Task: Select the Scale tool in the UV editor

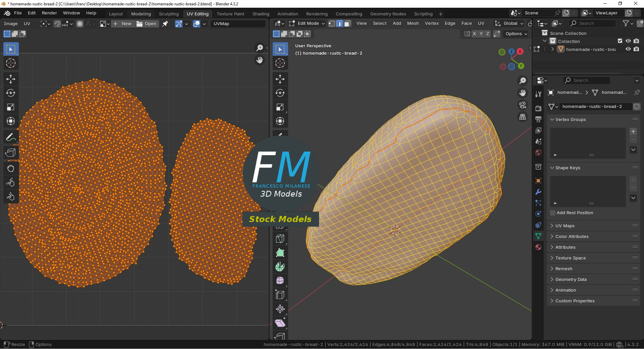Action: pyautogui.click(x=11, y=107)
